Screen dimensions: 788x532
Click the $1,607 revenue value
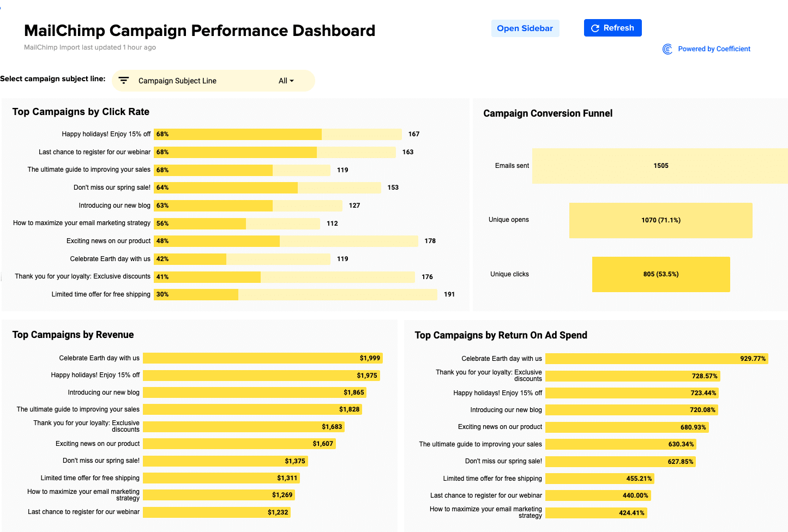(x=323, y=444)
